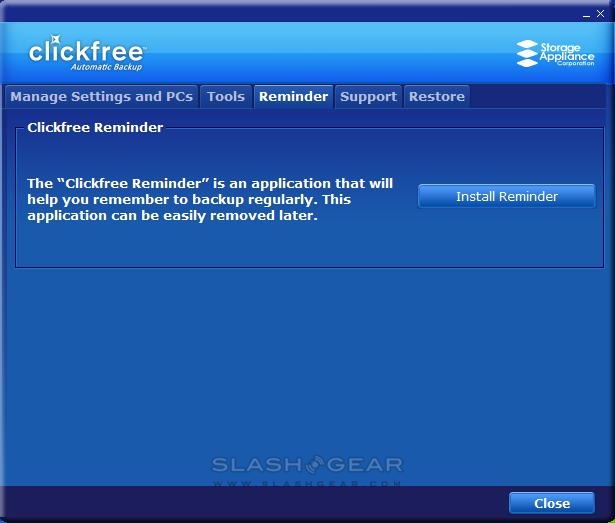The height and width of the screenshot is (523, 615).
Task: Click the Close button at bottom right
Action: [552, 503]
